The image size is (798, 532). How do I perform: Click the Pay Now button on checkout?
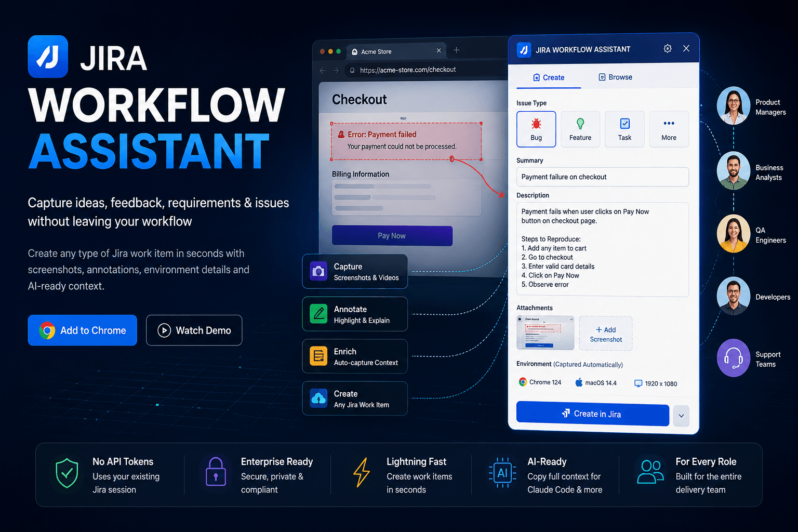click(x=392, y=236)
